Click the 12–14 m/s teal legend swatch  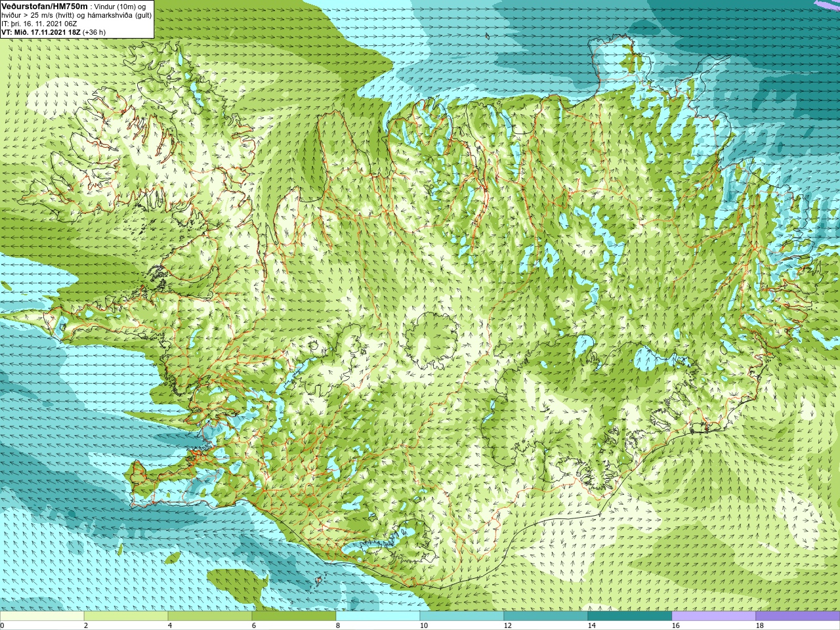546,616
